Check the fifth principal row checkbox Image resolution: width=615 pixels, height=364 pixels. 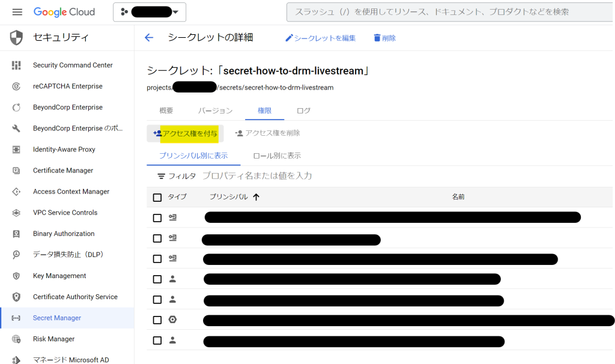click(157, 300)
